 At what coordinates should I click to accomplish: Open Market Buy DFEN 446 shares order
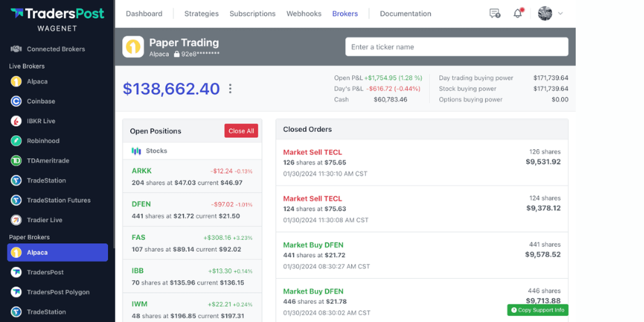point(422,300)
